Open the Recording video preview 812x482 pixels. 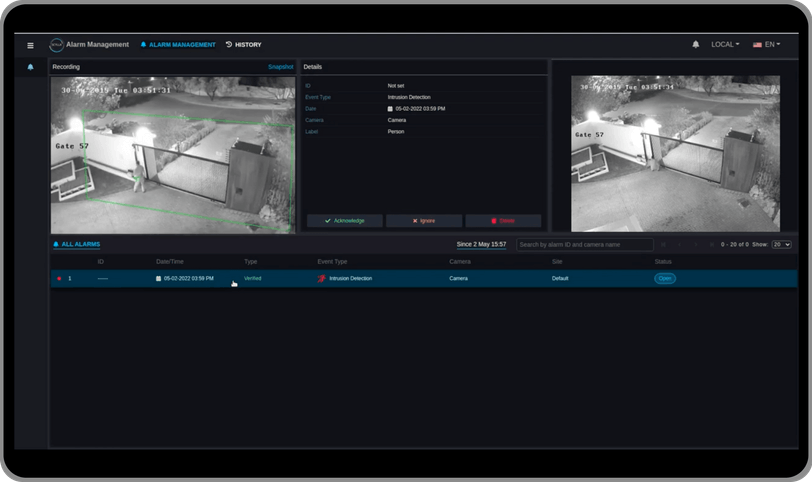[x=172, y=155]
